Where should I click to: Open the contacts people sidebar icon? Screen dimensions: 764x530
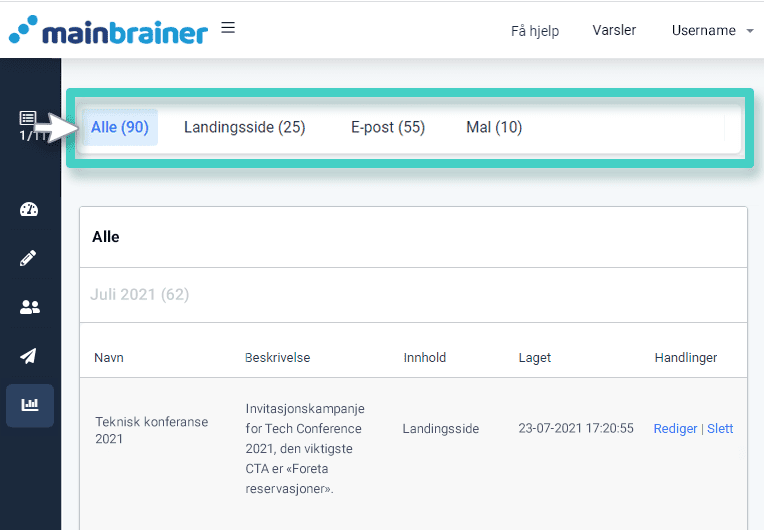30,307
